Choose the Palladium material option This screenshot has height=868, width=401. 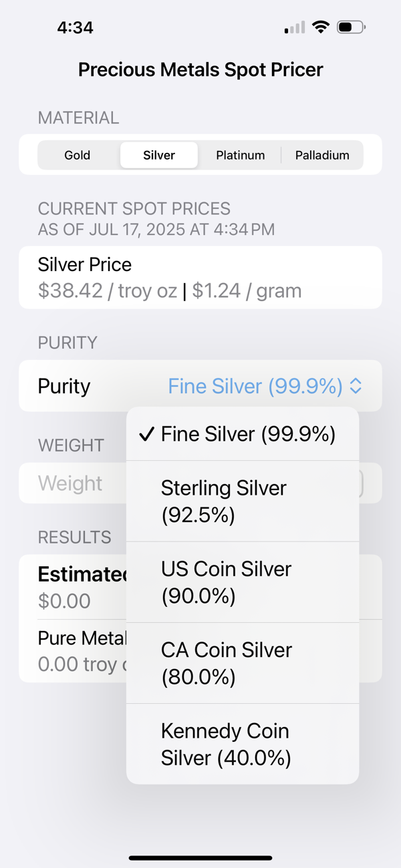coord(322,155)
